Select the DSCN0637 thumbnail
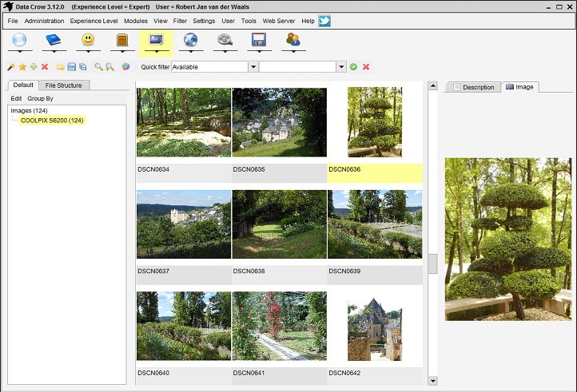Screen dimensions: 577x392 pyautogui.click(x=184, y=224)
